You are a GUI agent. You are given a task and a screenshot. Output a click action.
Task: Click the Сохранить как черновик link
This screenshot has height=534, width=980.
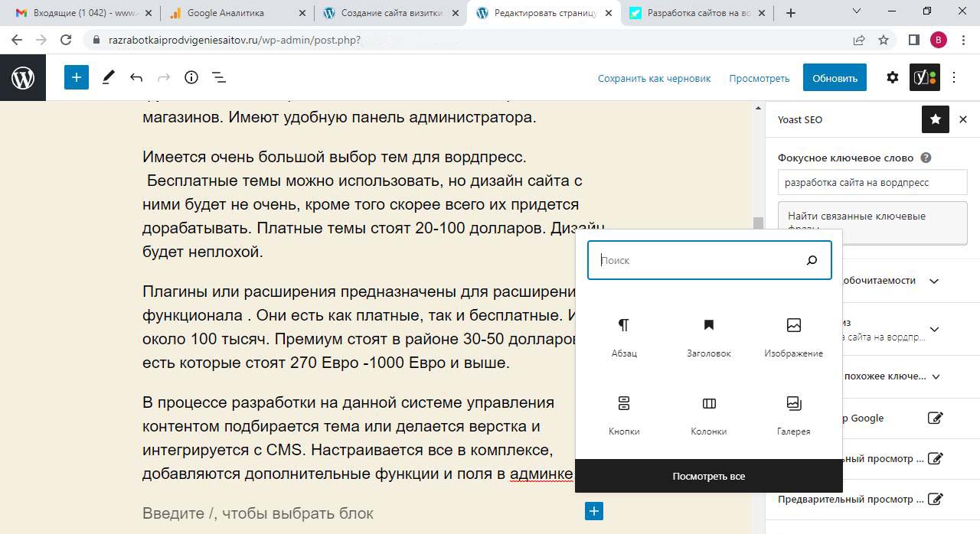[x=654, y=78]
